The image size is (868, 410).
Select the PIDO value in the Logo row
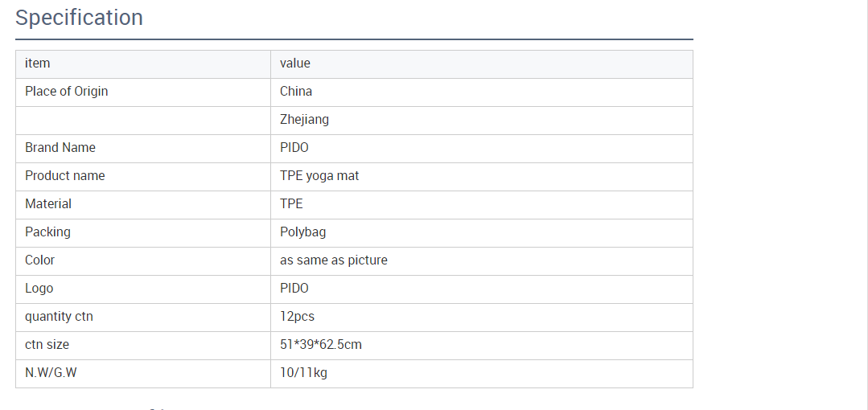(x=294, y=289)
